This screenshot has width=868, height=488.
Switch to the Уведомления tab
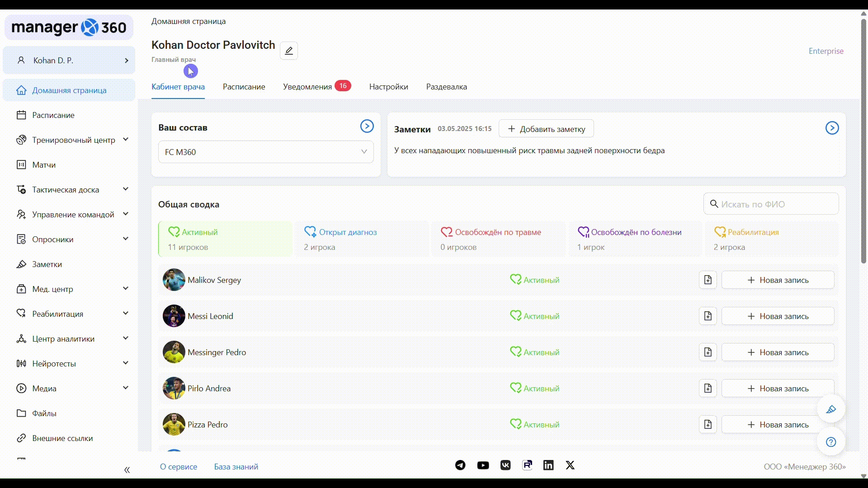click(x=307, y=87)
